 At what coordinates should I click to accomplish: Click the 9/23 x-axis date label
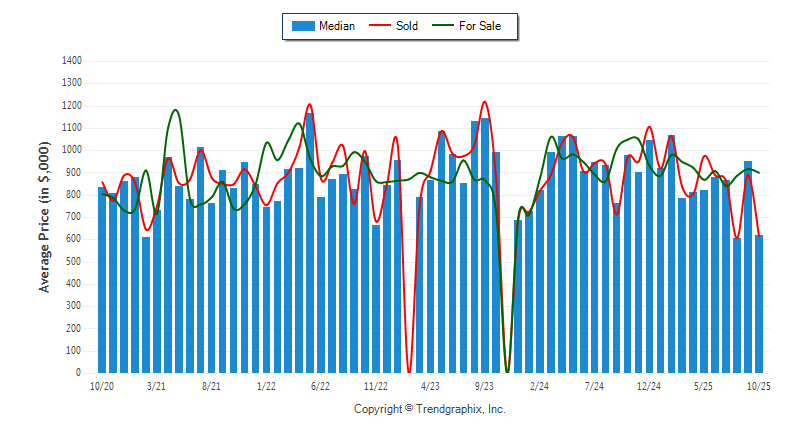pos(485,385)
